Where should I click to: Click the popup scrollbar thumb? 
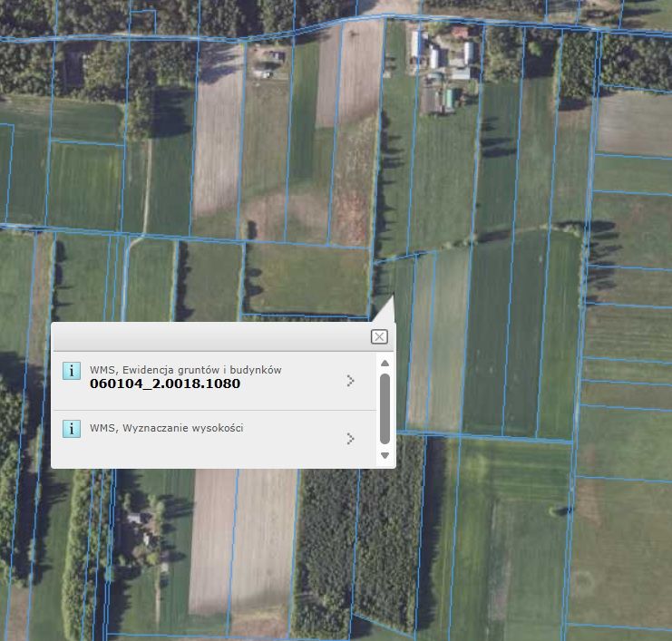click(385, 409)
